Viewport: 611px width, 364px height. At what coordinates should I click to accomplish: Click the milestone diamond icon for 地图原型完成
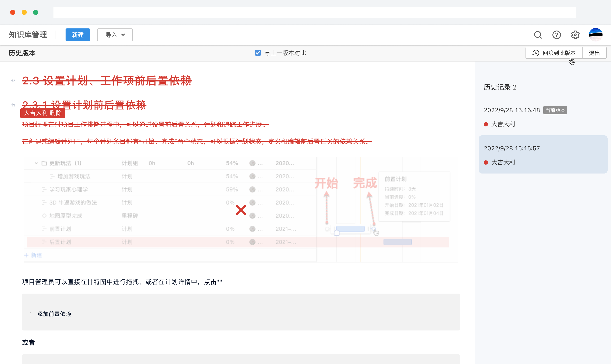44,216
